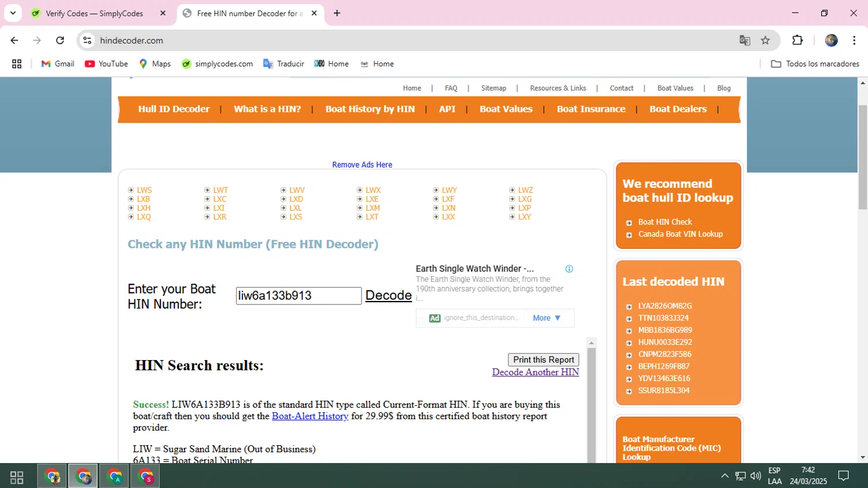Open the simplycodes.com bookmark
This screenshot has width=868, height=488.
coord(217,64)
